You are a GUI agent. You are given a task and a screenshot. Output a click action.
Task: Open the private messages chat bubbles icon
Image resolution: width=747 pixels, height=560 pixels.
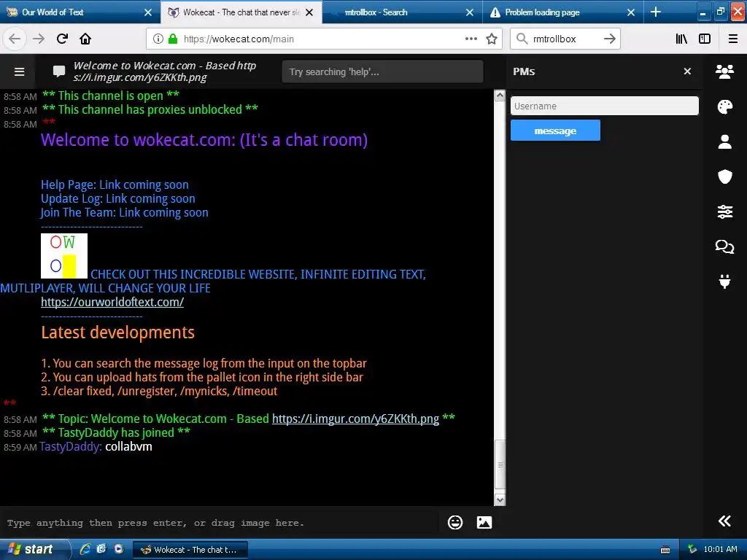[724, 246]
